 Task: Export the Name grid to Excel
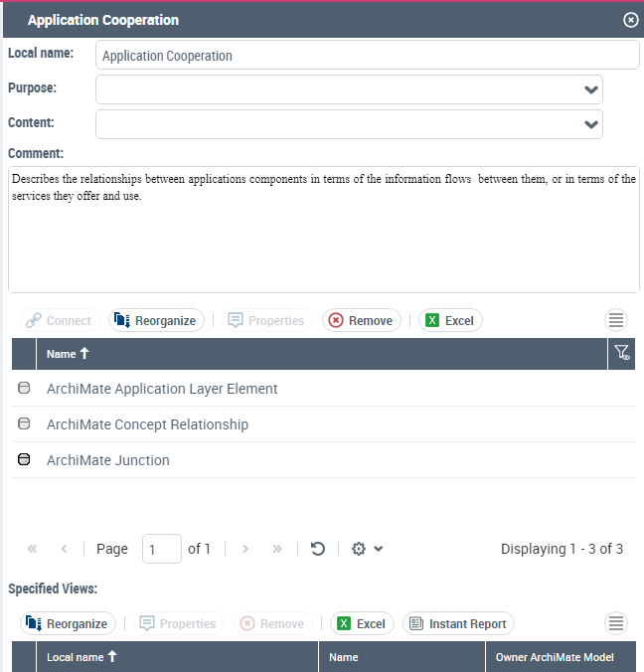click(450, 320)
